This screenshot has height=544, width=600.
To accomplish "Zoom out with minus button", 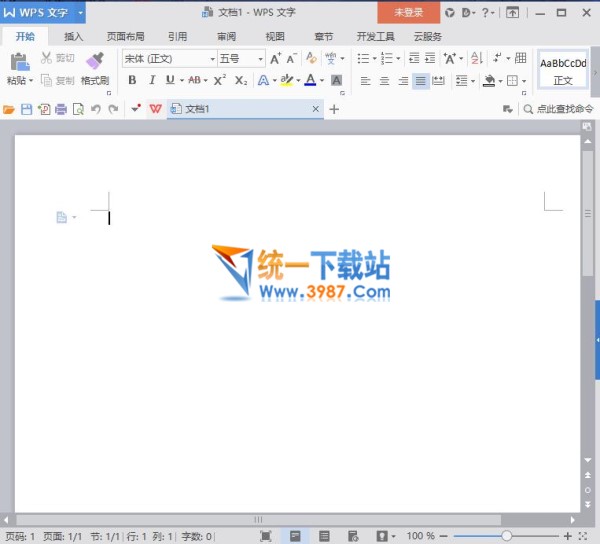I will coord(443,536).
